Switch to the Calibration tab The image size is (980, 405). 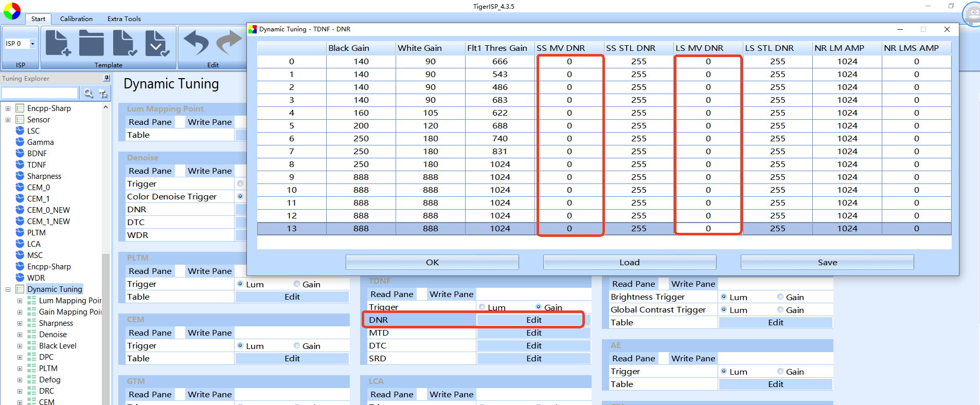[x=76, y=19]
